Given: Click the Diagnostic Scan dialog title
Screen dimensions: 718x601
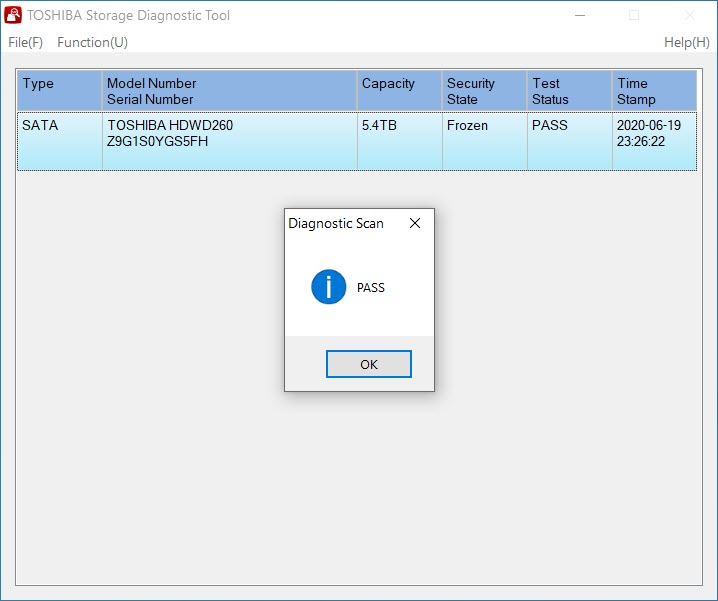Looking at the screenshot, I should pyautogui.click(x=336, y=224).
